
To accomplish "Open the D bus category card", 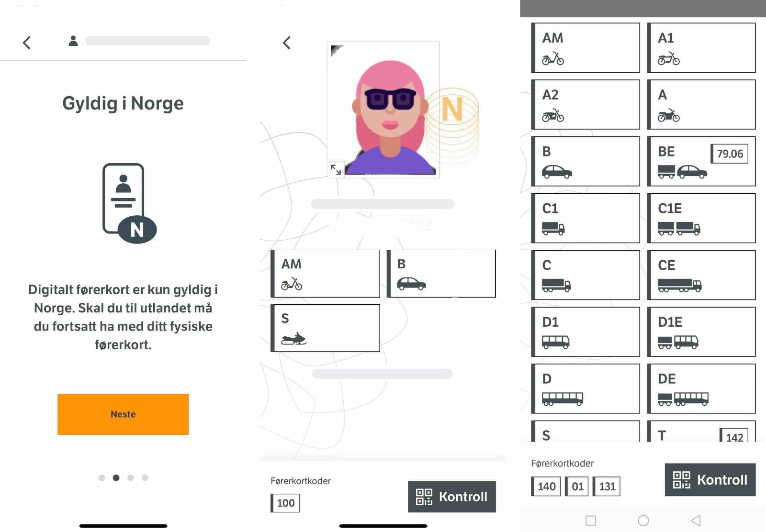I will [x=586, y=388].
